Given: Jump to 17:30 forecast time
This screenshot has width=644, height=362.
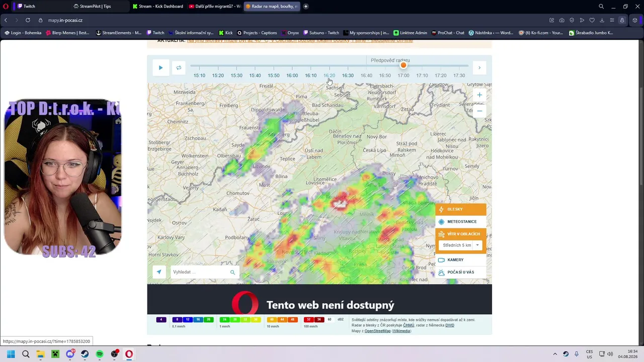Looking at the screenshot, I should coord(459,75).
